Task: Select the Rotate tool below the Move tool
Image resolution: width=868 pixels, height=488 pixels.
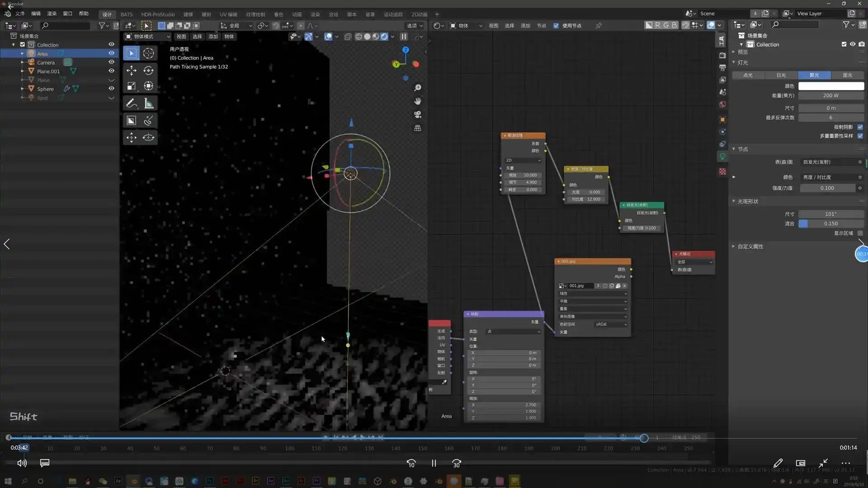Action: [149, 70]
